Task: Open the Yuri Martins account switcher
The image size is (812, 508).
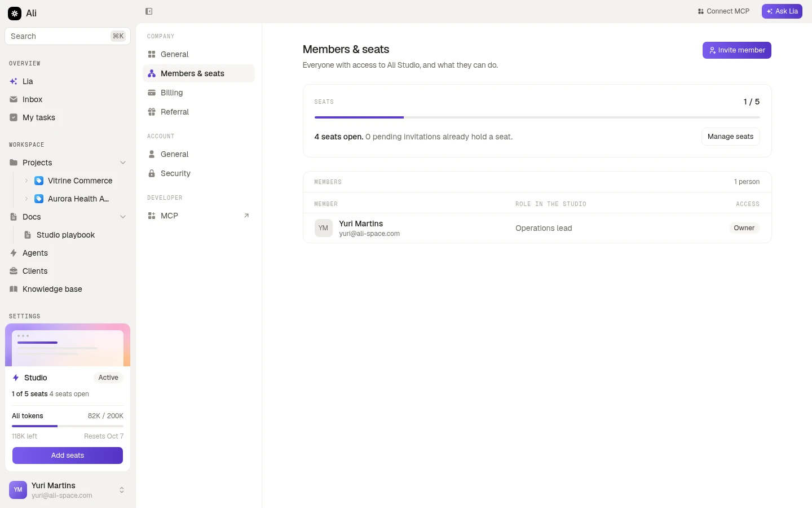Action: click(68, 490)
